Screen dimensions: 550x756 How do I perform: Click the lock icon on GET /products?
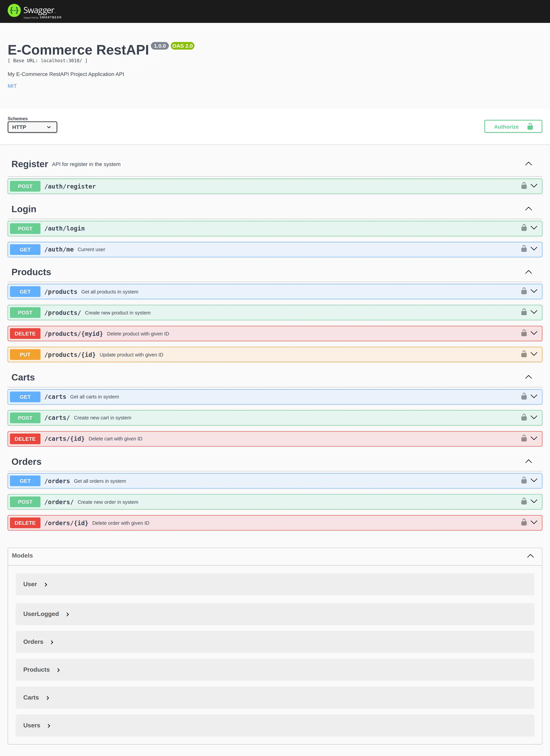point(524,291)
